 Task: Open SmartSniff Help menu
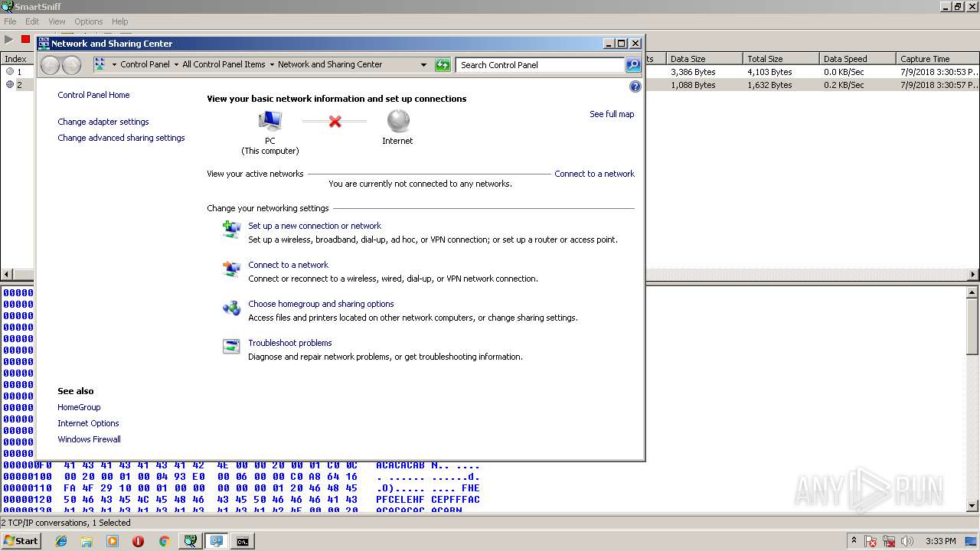[x=119, y=21]
